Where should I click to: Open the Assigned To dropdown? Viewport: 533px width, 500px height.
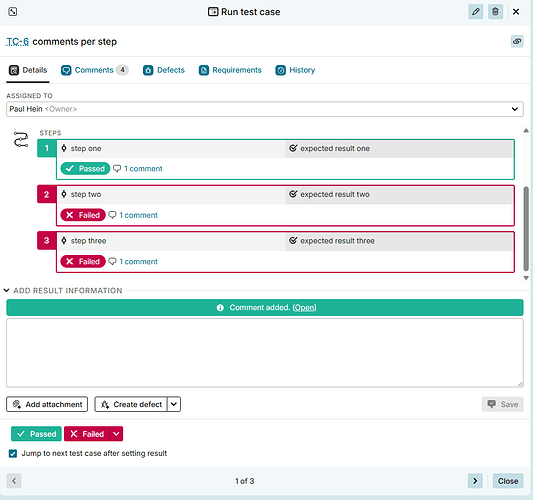264,109
